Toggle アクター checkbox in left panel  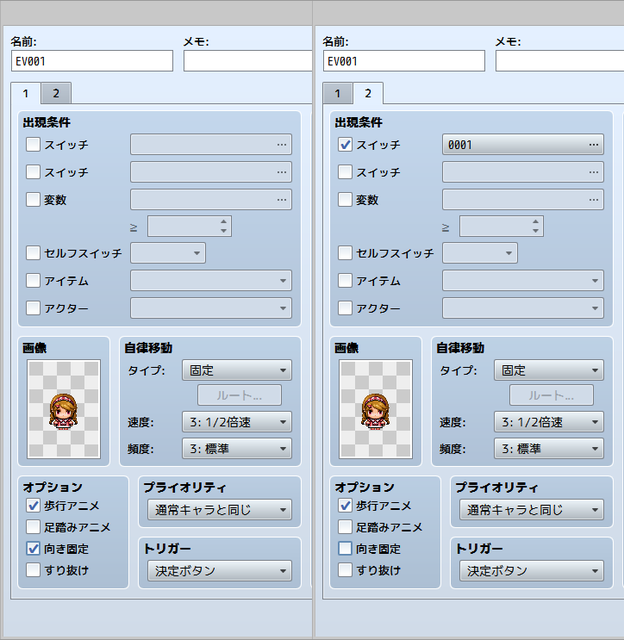tap(33, 308)
